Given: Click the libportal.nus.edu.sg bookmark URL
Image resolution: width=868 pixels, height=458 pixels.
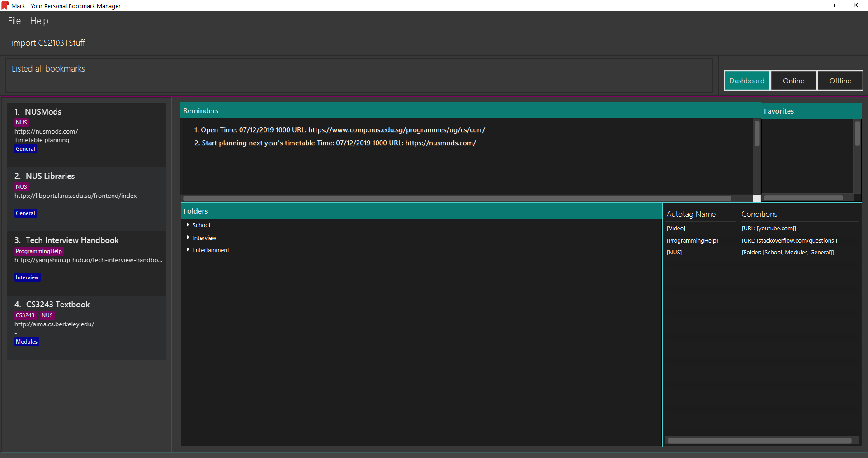Looking at the screenshot, I should (75, 196).
